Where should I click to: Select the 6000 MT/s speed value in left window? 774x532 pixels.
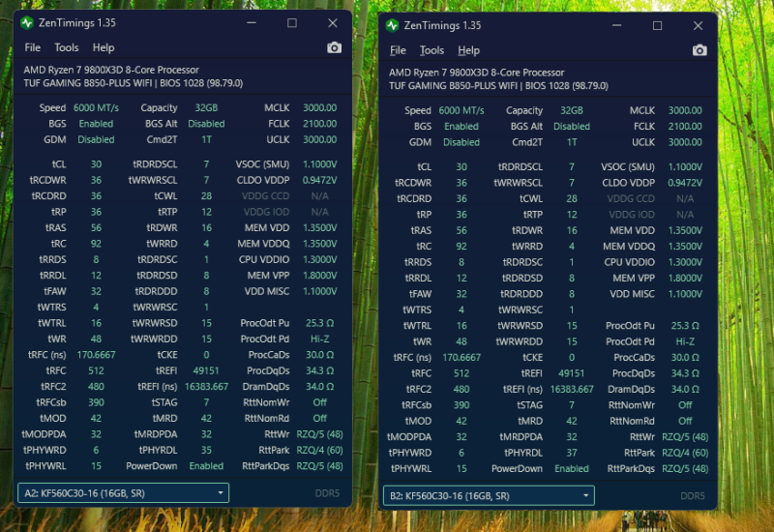(96, 107)
